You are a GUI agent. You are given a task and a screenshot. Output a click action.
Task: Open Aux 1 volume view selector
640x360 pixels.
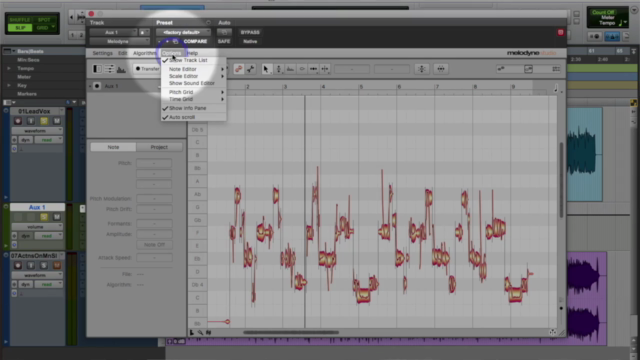37,227
